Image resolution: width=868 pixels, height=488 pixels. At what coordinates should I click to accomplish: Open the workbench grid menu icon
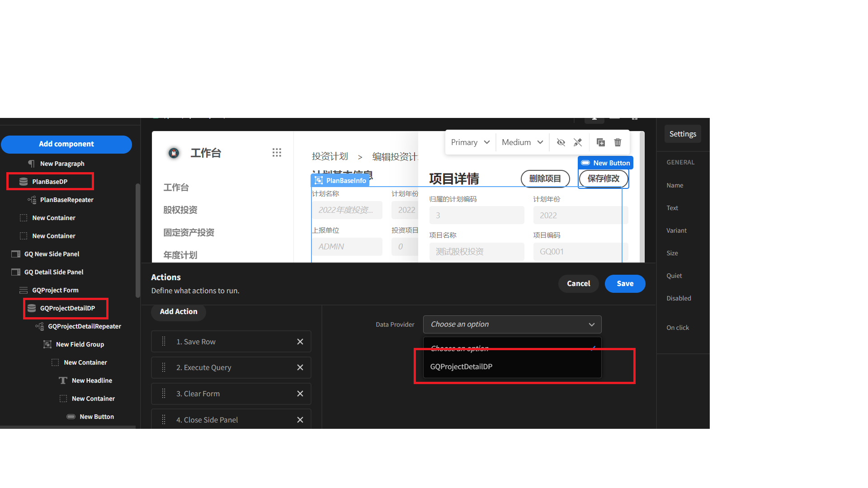277,152
